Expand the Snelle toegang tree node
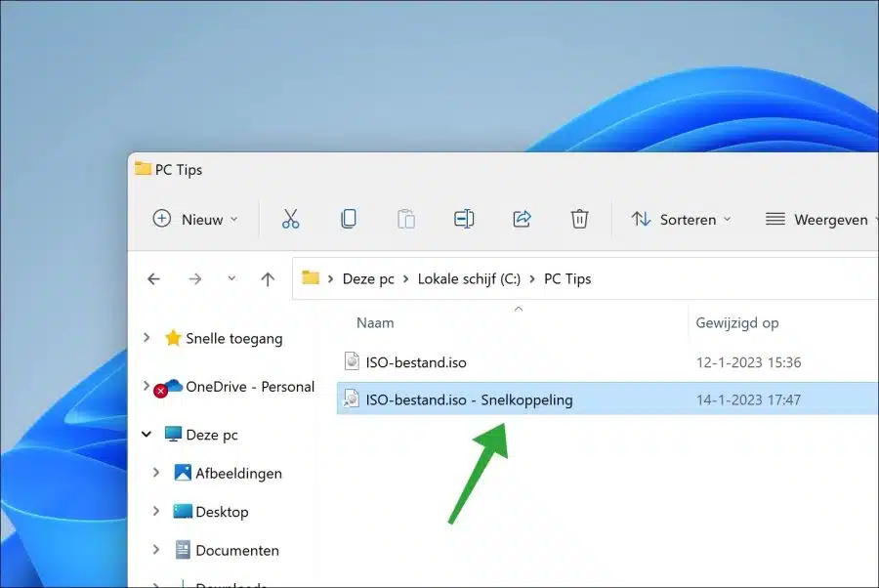The height and width of the screenshot is (588, 879). (x=146, y=337)
